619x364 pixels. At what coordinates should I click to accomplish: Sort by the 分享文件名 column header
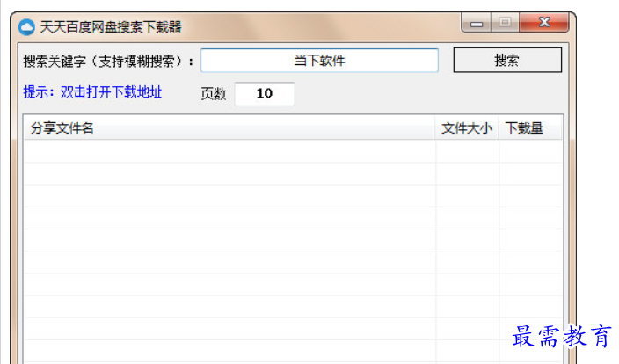point(229,127)
